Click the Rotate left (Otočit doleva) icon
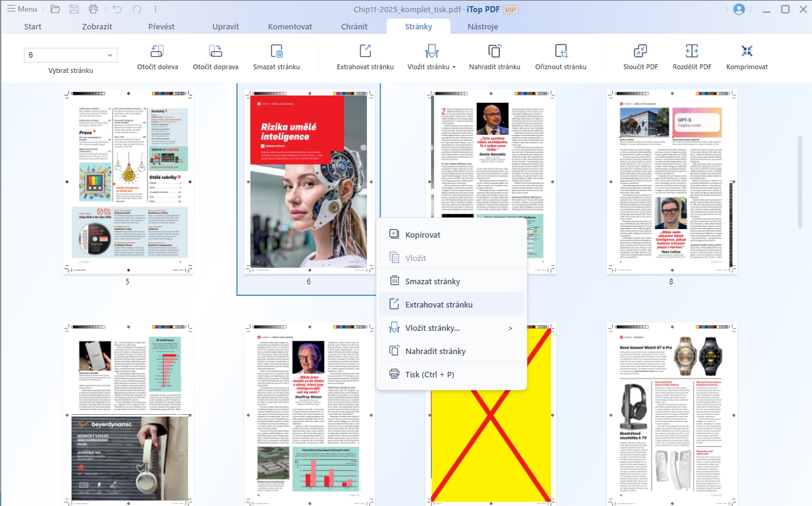812x506 pixels. [157, 51]
